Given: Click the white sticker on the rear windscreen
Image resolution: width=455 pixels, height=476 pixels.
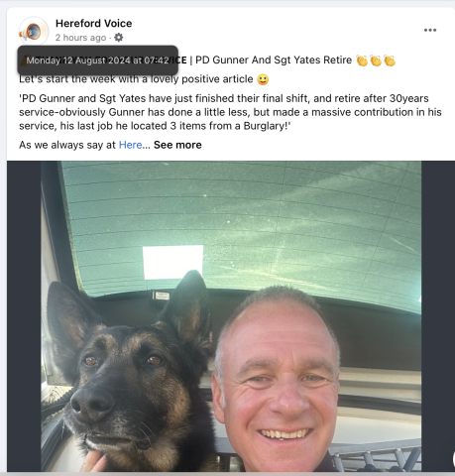Looking at the screenshot, I should [x=172, y=262].
